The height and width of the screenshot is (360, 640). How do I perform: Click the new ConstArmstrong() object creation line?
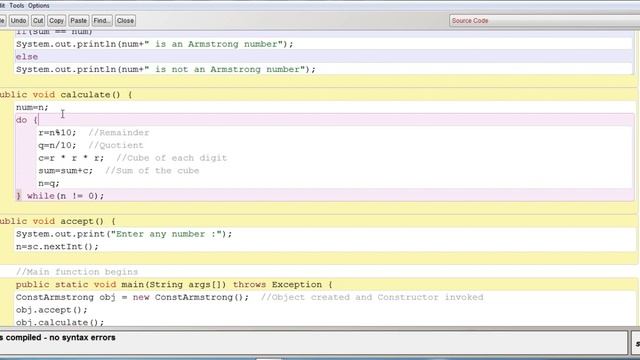coord(132,297)
